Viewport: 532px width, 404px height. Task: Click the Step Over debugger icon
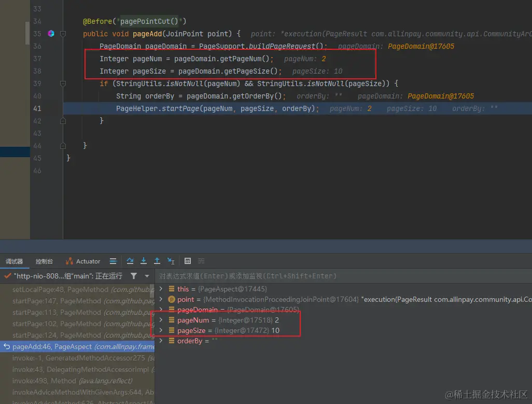coord(130,261)
